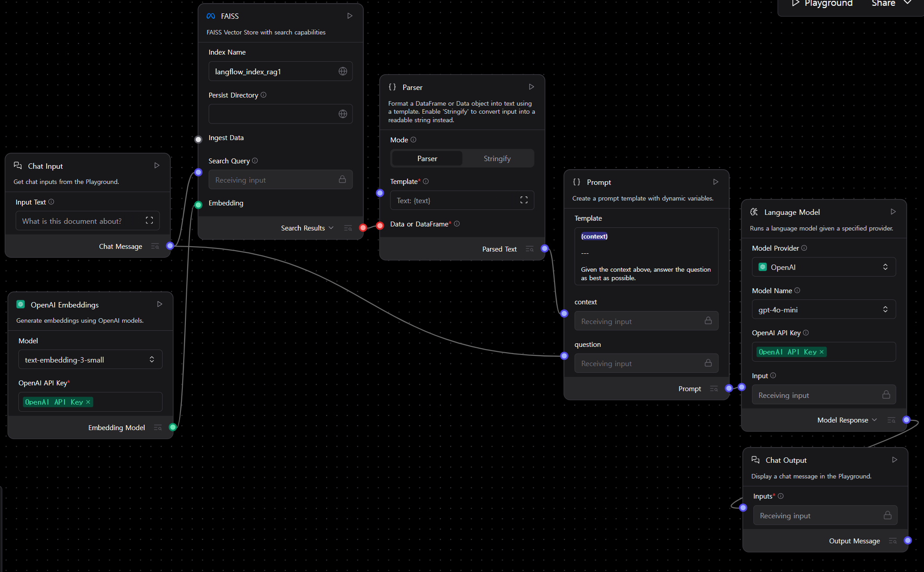Run the FAISS component play icon

(x=350, y=16)
